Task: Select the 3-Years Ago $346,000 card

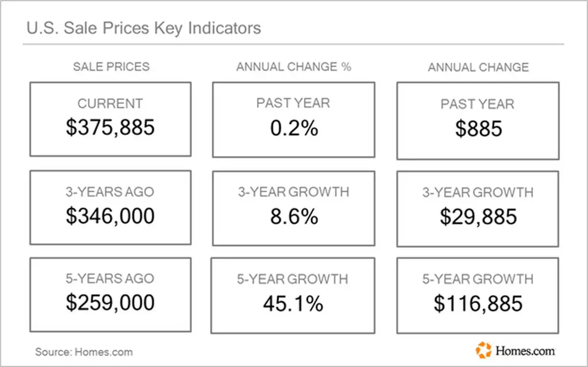Action: [111, 207]
